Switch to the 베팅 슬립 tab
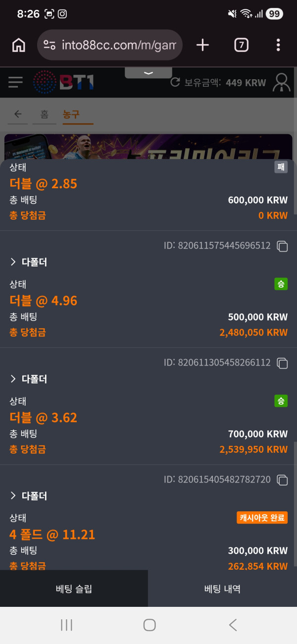The width and height of the screenshot is (297, 644). [74, 589]
